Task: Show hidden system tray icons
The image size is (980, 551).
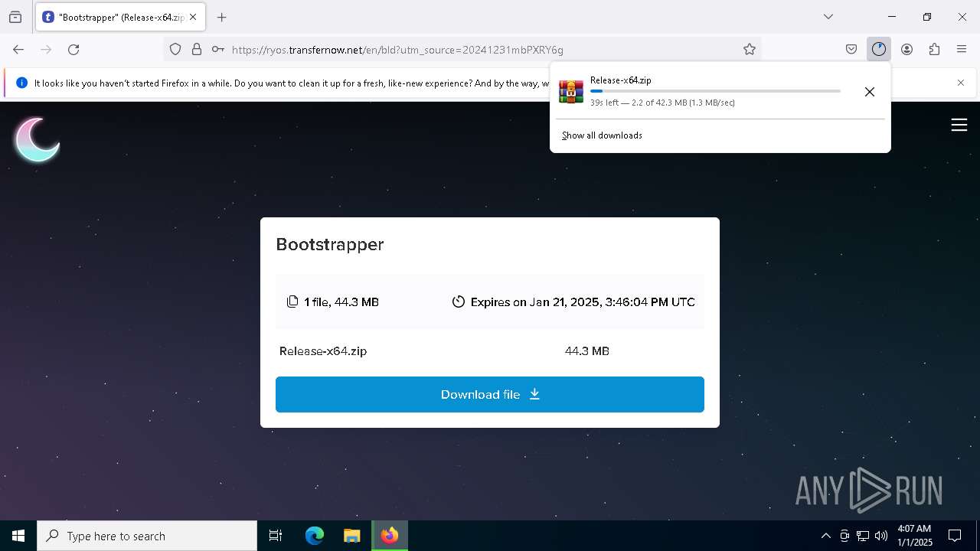Action: (825, 536)
